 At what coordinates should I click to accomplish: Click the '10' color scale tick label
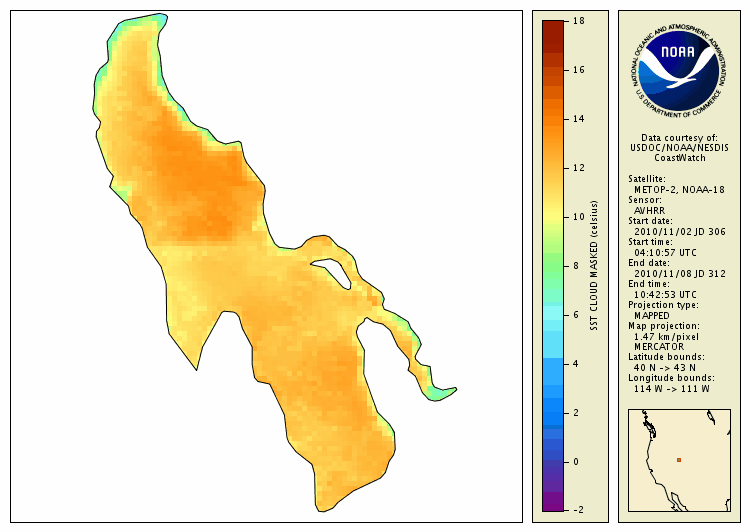pos(578,217)
